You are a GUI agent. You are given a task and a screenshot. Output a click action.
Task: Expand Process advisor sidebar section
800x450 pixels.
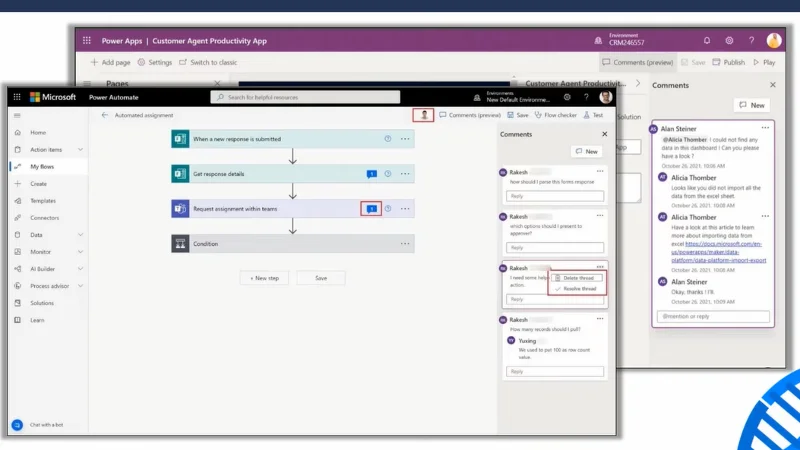[80, 286]
